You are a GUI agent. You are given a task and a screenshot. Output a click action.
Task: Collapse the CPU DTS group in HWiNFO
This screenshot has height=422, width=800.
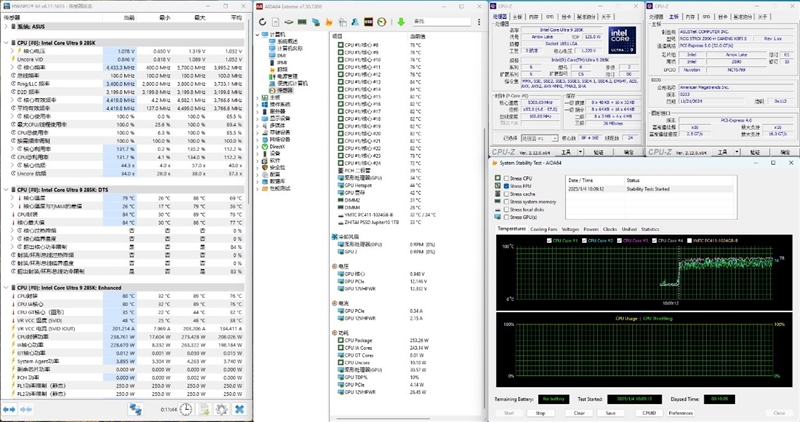[x=6, y=190]
